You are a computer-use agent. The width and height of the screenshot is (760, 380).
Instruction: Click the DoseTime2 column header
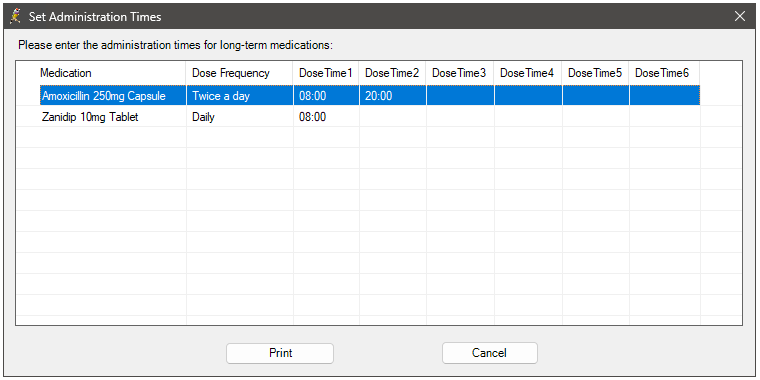(x=393, y=73)
